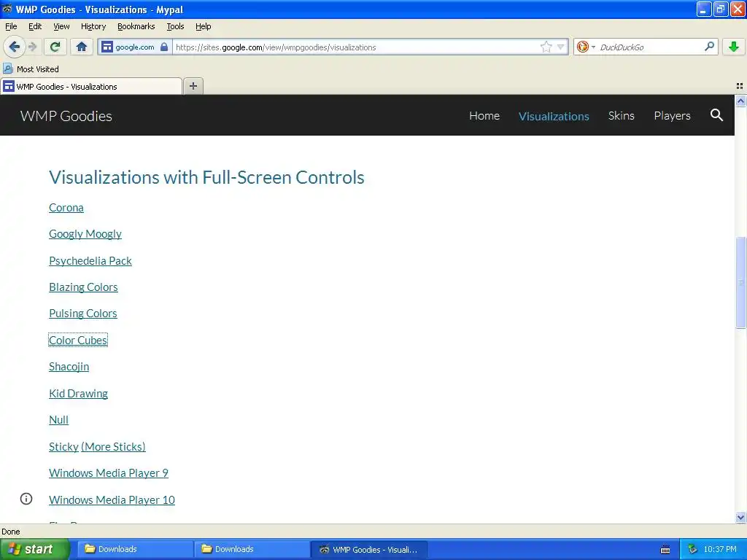The image size is (747, 560).
Task: Click the Mypal window title bar icon
Action: pyautogui.click(x=7, y=9)
